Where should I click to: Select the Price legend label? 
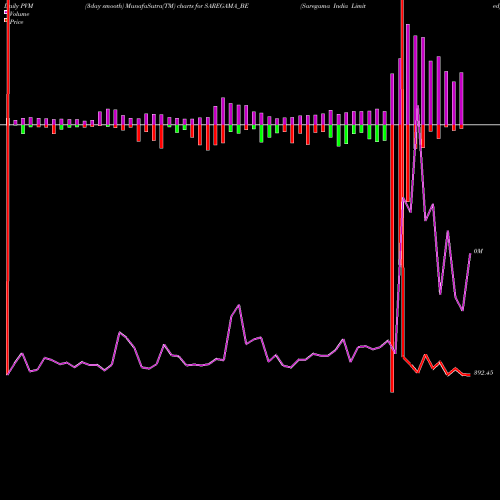[16, 22]
